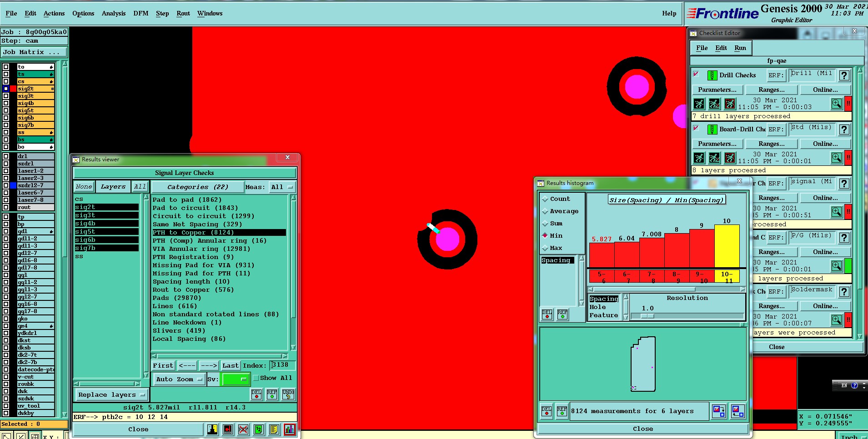Open the DFM menu
Viewport: 868px width, 439px height.
point(141,14)
